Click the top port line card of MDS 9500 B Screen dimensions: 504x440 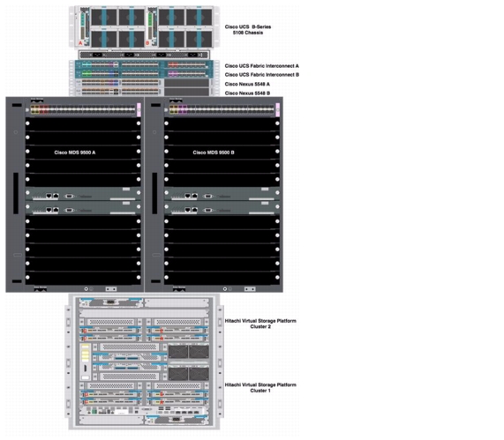pos(222,109)
